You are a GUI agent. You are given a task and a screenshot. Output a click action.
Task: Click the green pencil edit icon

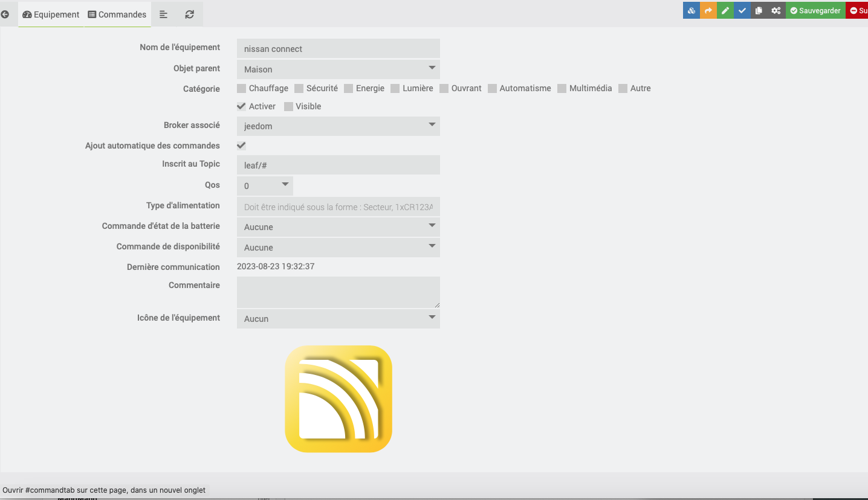point(725,10)
